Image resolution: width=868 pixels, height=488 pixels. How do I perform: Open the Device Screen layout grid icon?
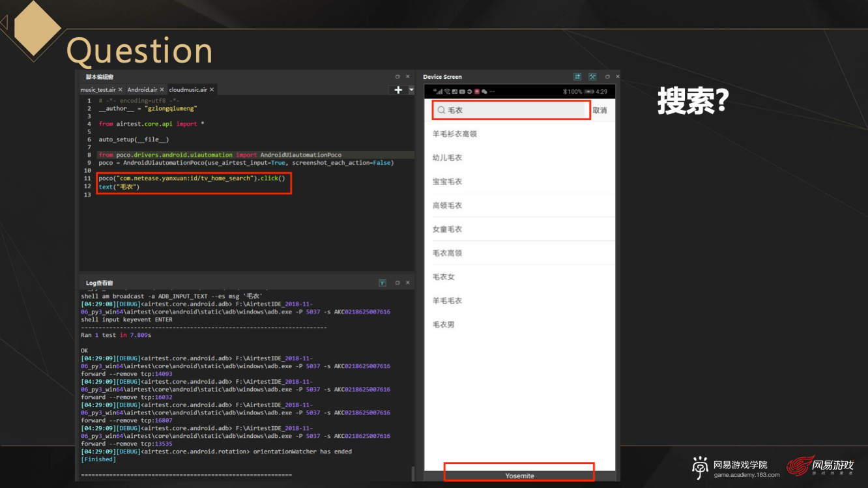(577, 77)
